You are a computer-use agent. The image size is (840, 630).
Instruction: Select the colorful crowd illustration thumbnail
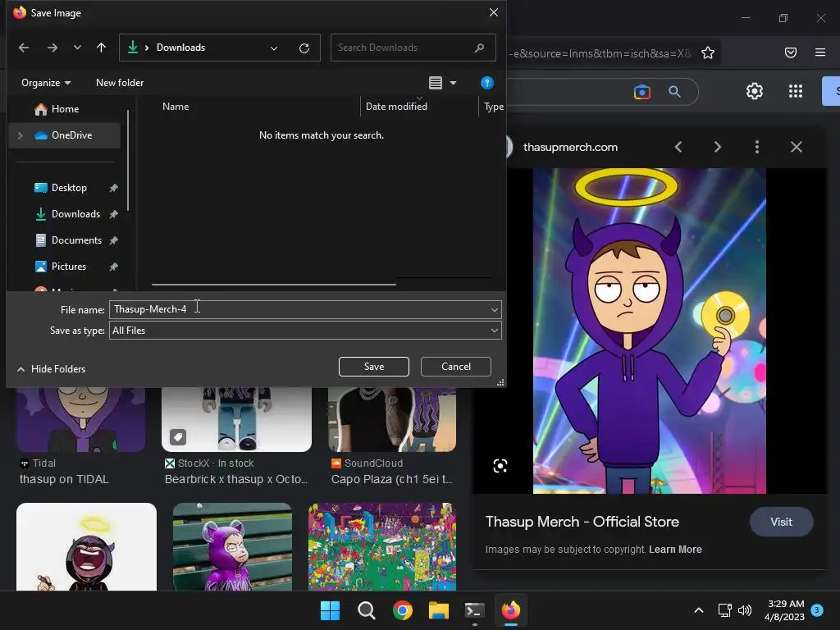(382, 546)
